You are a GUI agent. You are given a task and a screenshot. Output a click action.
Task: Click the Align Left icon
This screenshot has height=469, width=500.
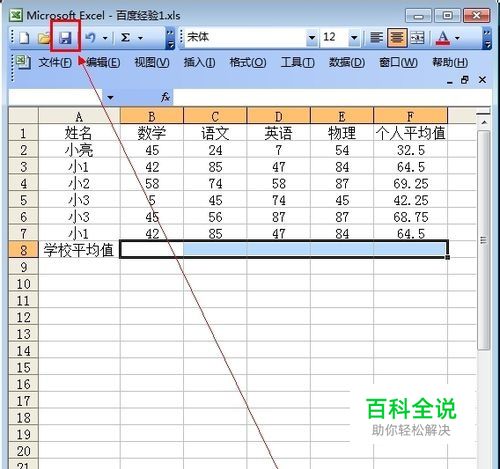pyautogui.click(x=376, y=37)
